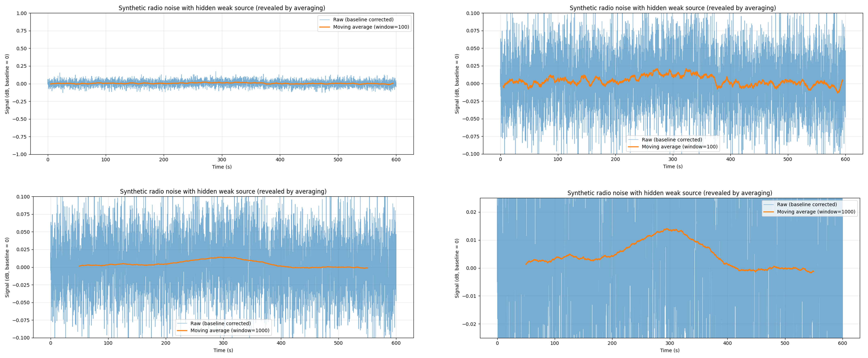Click the 0.01 y-tick label in bottom-right plot
868x358 pixels.
471,240
